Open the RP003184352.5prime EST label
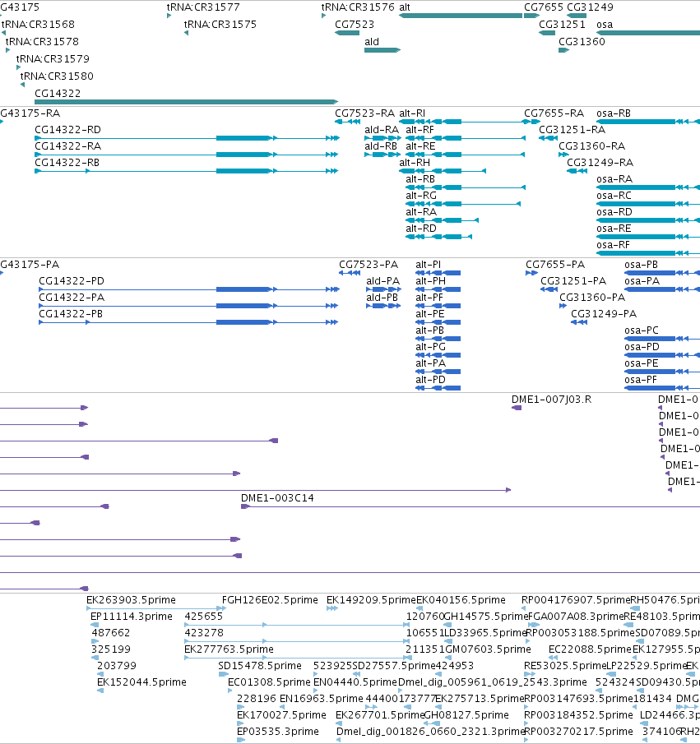700x744 pixels. pyautogui.click(x=578, y=715)
